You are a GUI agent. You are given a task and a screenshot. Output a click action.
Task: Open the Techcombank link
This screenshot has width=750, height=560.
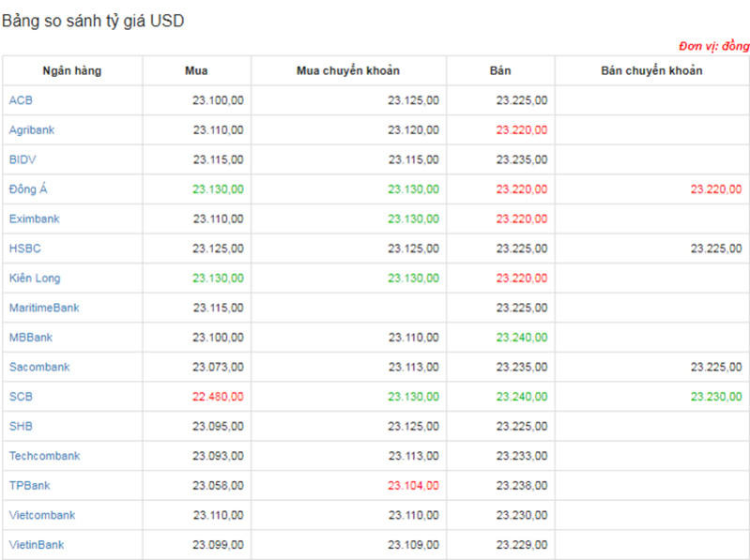tap(44, 456)
